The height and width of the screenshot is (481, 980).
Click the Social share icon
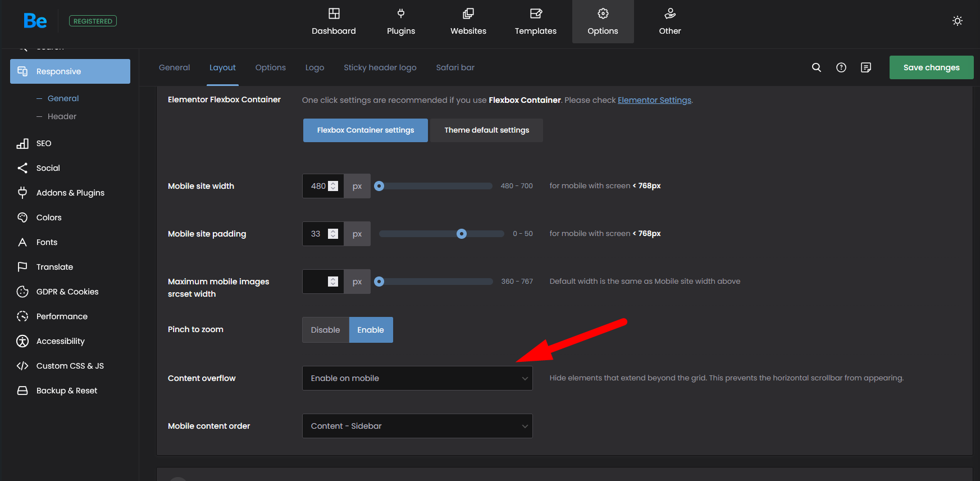click(22, 168)
